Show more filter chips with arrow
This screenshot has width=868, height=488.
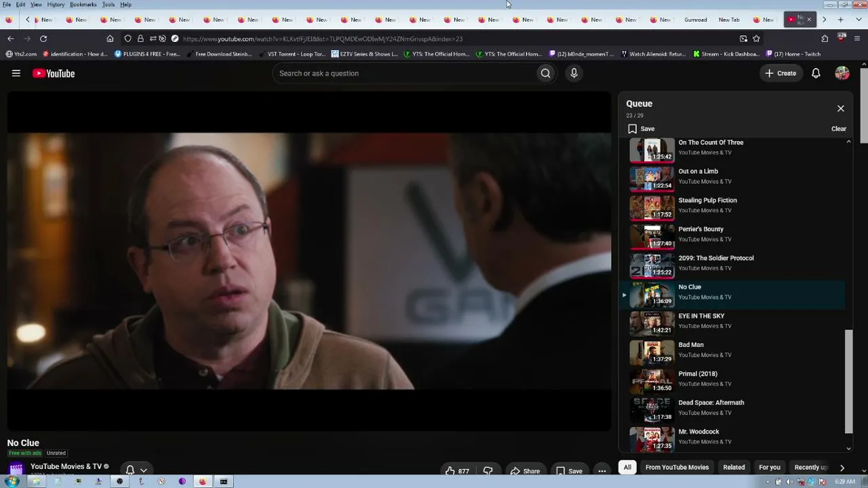(842, 468)
